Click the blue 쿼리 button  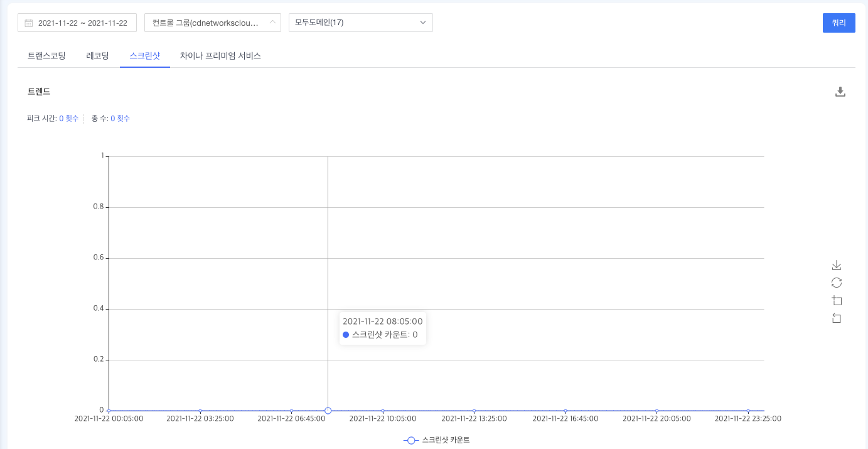[x=839, y=23]
